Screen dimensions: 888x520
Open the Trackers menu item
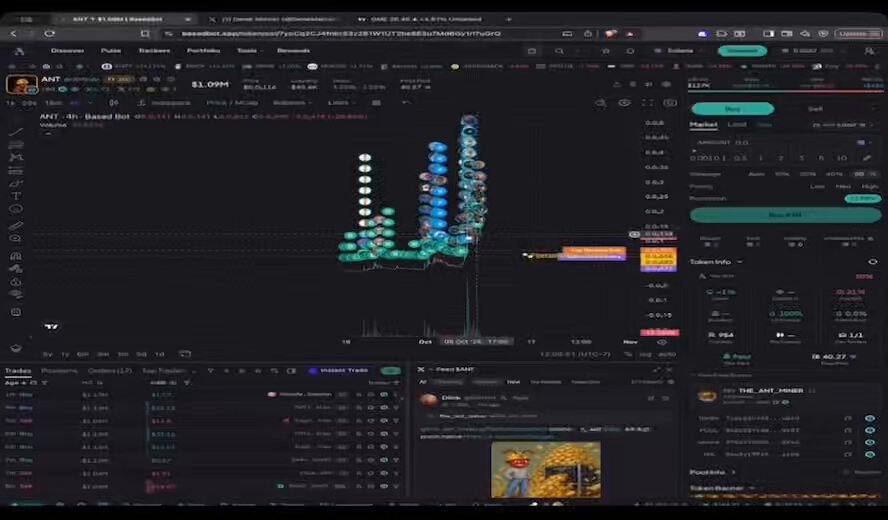tap(154, 50)
